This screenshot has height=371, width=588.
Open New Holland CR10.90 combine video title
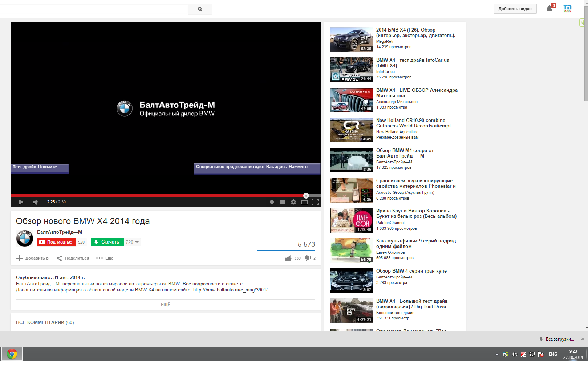414,123
